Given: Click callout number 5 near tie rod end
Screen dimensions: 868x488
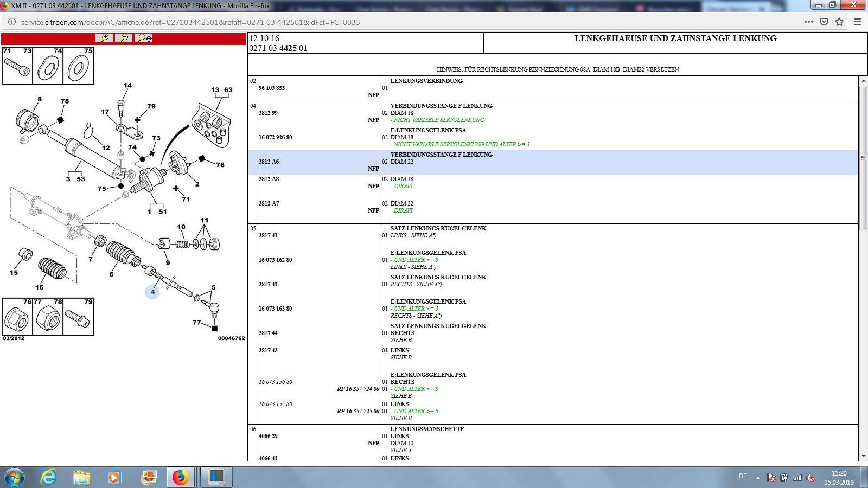Looking at the screenshot, I should [214, 287].
